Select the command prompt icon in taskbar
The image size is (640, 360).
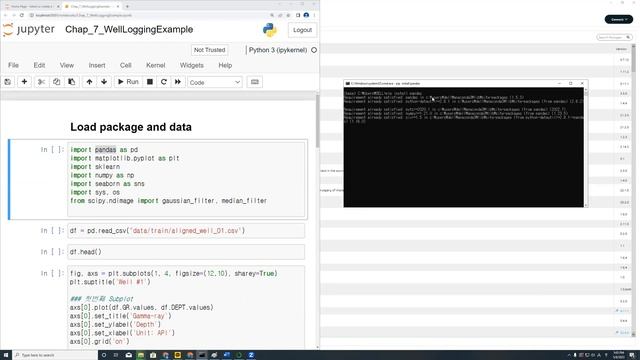click(202, 355)
